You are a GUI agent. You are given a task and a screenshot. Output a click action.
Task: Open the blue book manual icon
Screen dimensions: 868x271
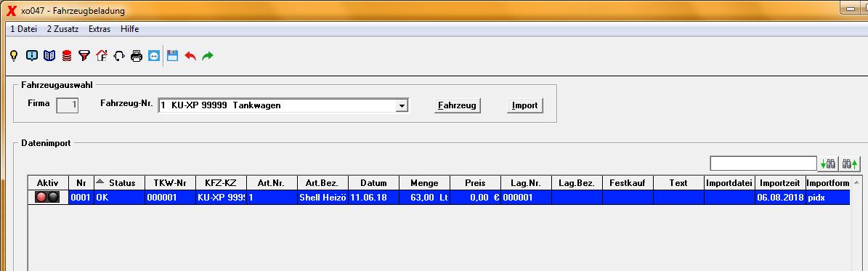pos(49,55)
